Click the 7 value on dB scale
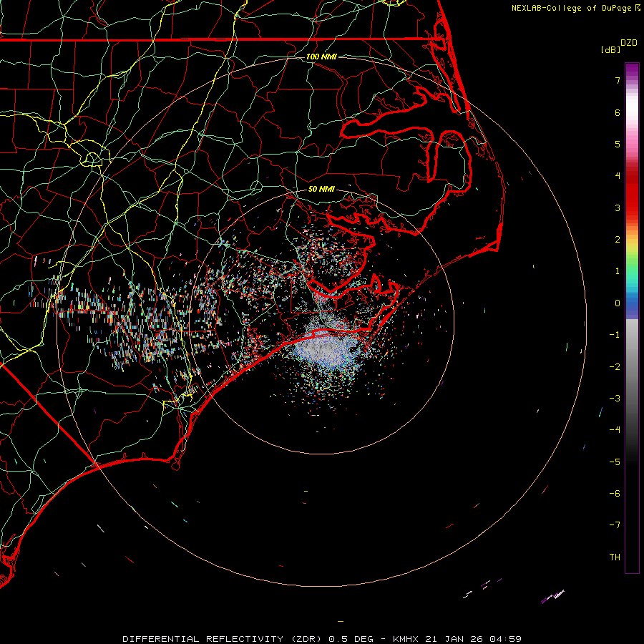Image resolution: width=644 pixels, height=644 pixels. (617, 81)
